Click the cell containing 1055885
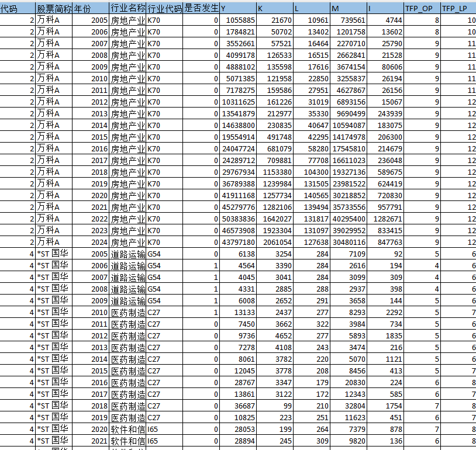Screen dimensions: 476x450 click(x=238, y=20)
